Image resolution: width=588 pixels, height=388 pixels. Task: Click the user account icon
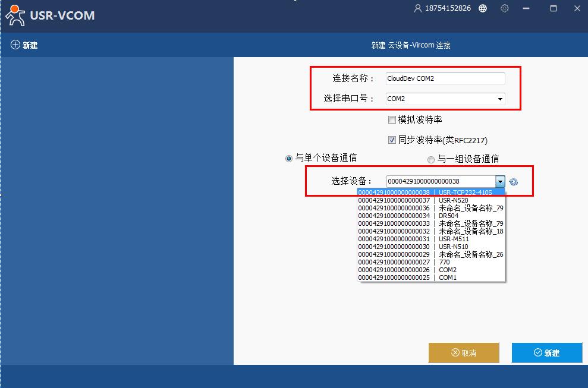coord(417,8)
